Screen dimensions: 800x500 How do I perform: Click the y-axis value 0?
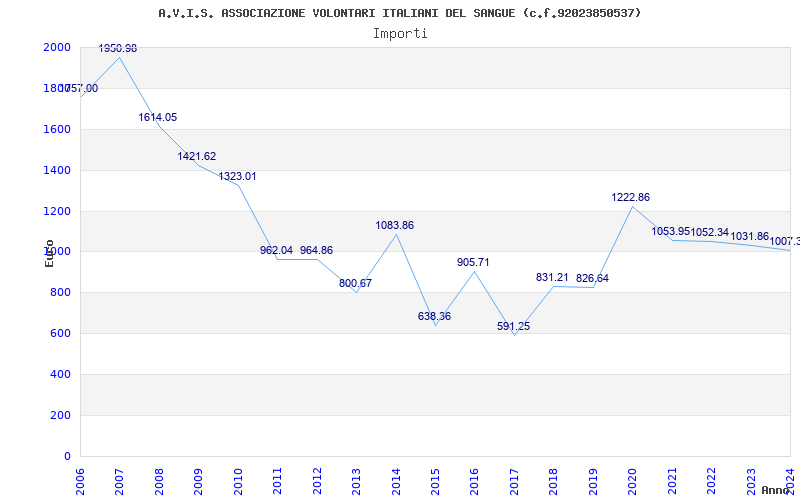[x=67, y=457]
